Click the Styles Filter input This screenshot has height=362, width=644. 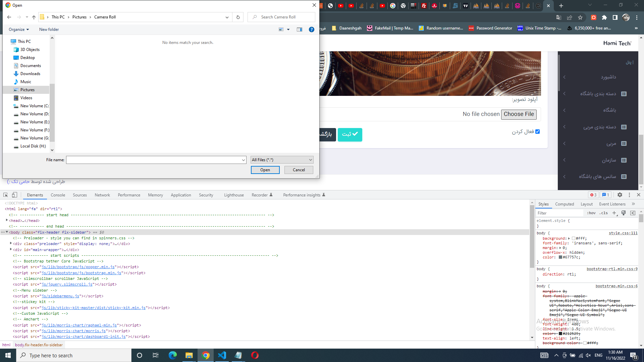[559, 213]
